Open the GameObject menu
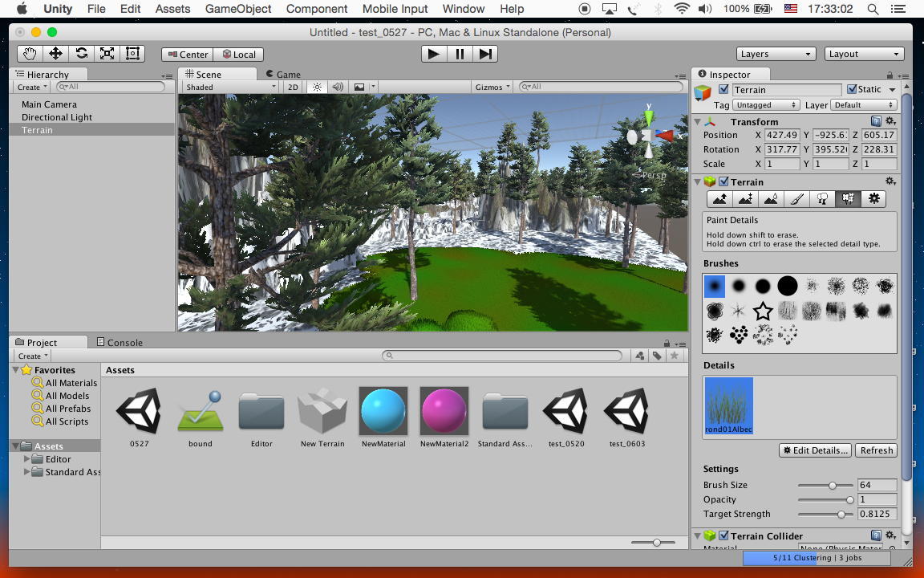The height and width of the screenshot is (578, 924). pos(238,9)
